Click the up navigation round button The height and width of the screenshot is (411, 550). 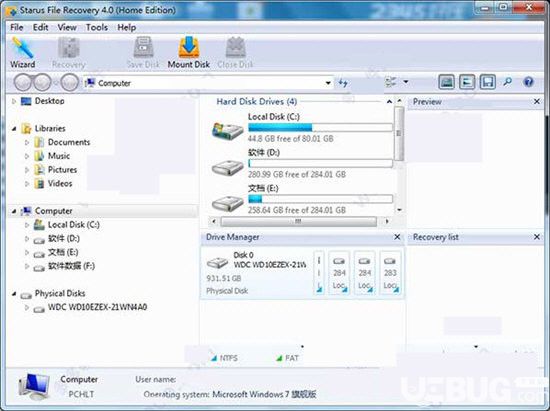(69, 83)
